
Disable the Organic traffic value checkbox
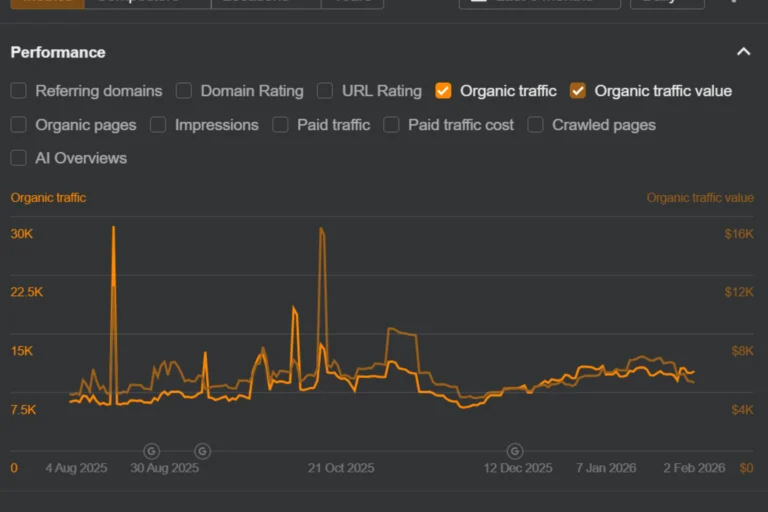[578, 91]
